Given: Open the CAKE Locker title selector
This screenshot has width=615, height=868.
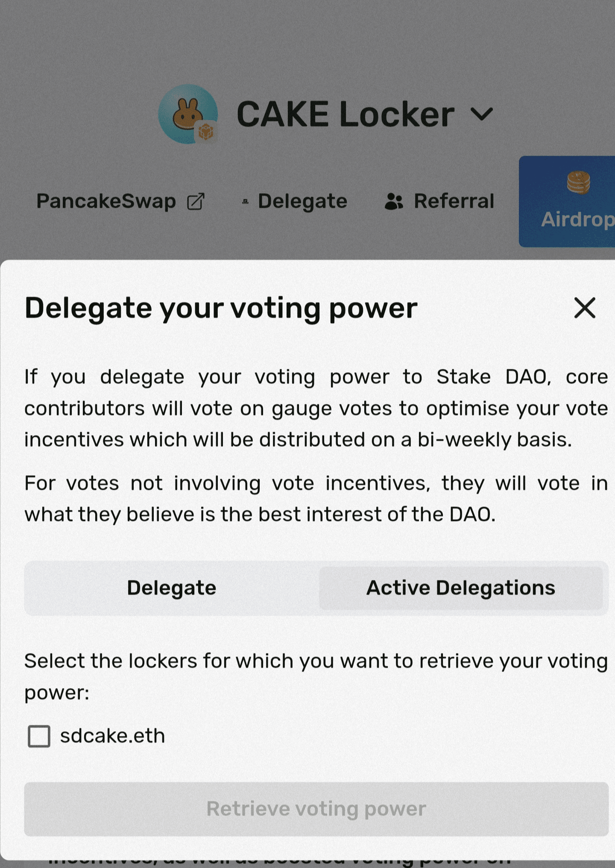Looking at the screenshot, I should tap(345, 114).
